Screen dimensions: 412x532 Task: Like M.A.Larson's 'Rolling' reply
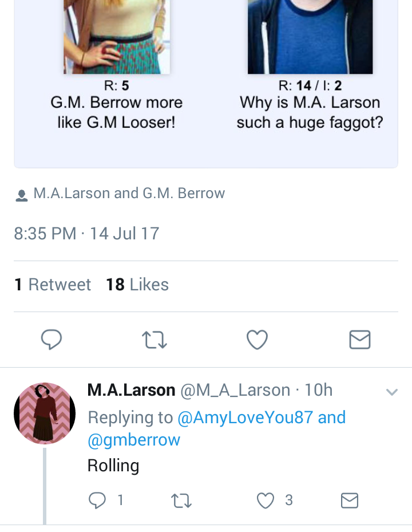coord(265,501)
